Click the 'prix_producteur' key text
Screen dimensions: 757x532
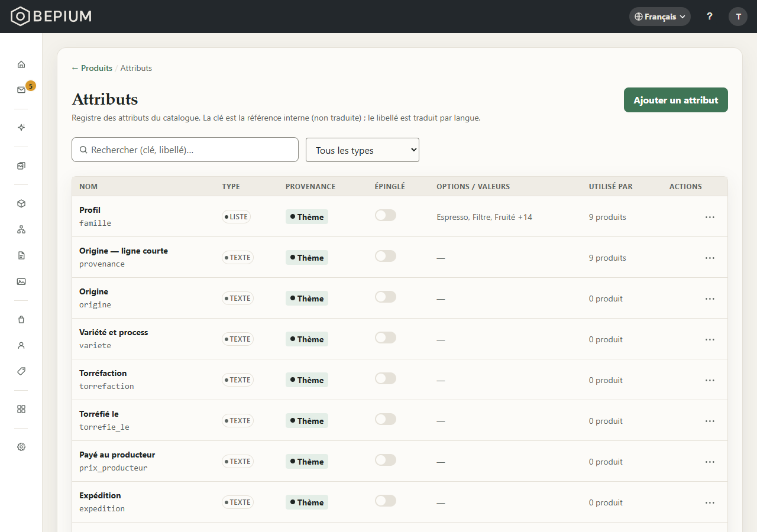pyautogui.click(x=114, y=468)
